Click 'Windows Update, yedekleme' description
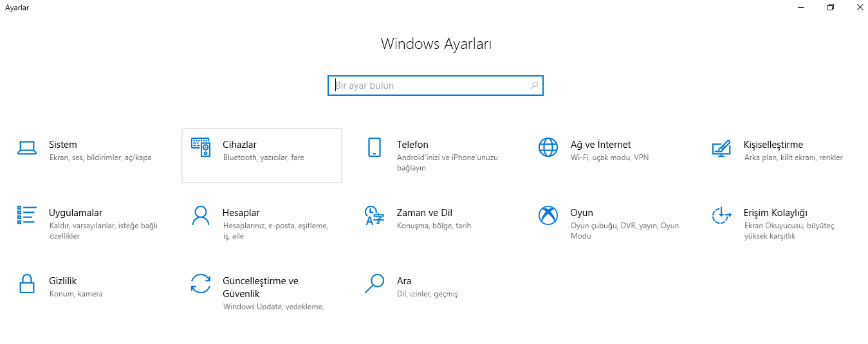The width and height of the screenshot is (868, 344). coord(273,307)
